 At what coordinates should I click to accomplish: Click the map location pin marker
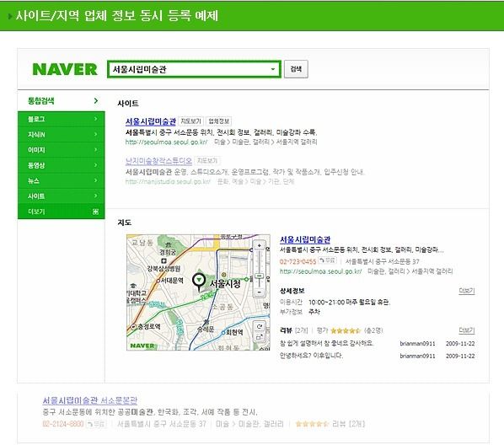coord(199,281)
